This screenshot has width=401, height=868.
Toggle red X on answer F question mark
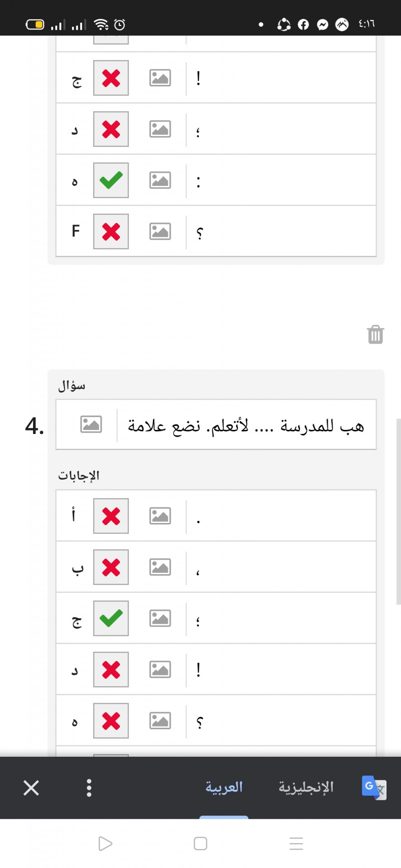(111, 231)
